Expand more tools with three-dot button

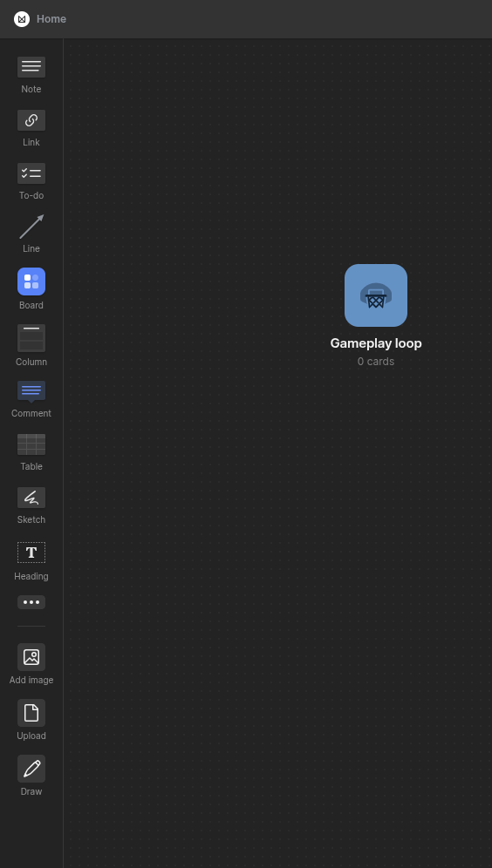(x=31, y=602)
